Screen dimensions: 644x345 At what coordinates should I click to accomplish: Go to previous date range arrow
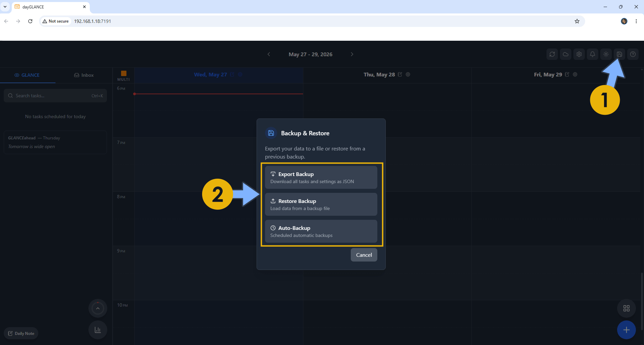(x=269, y=54)
